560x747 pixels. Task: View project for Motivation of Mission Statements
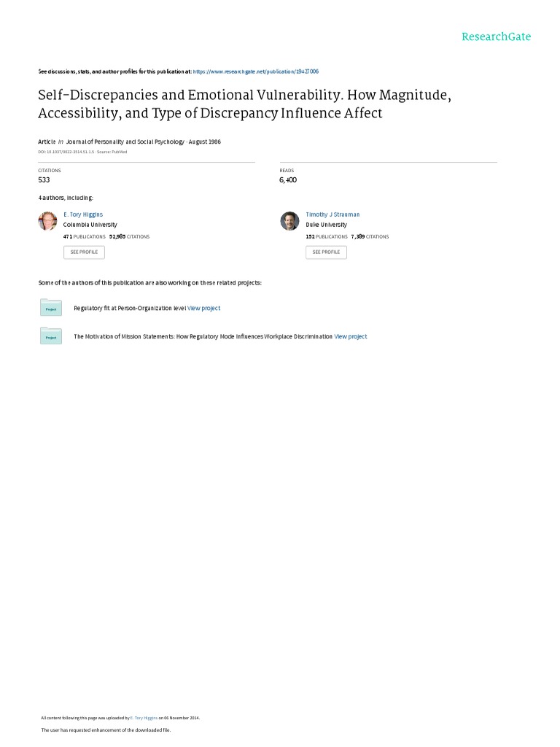(x=351, y=336)
